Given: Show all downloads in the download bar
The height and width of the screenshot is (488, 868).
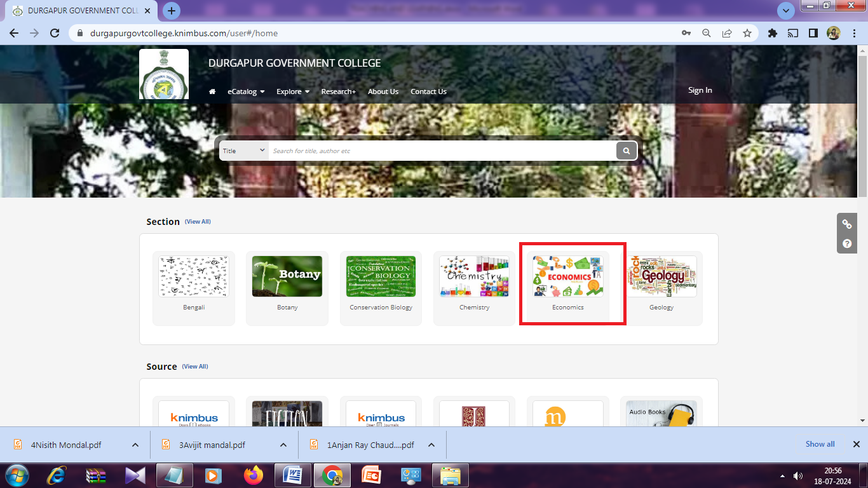Looking at the screenshot, I should 820,444.
